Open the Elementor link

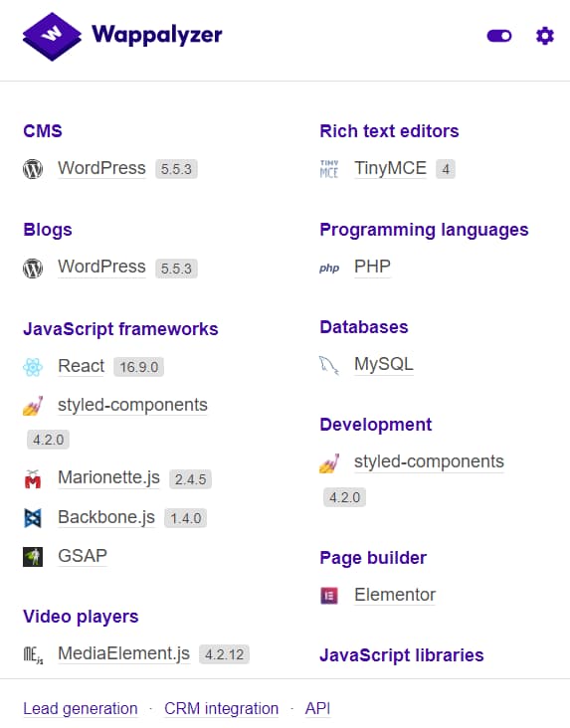[x=395, y=595]
